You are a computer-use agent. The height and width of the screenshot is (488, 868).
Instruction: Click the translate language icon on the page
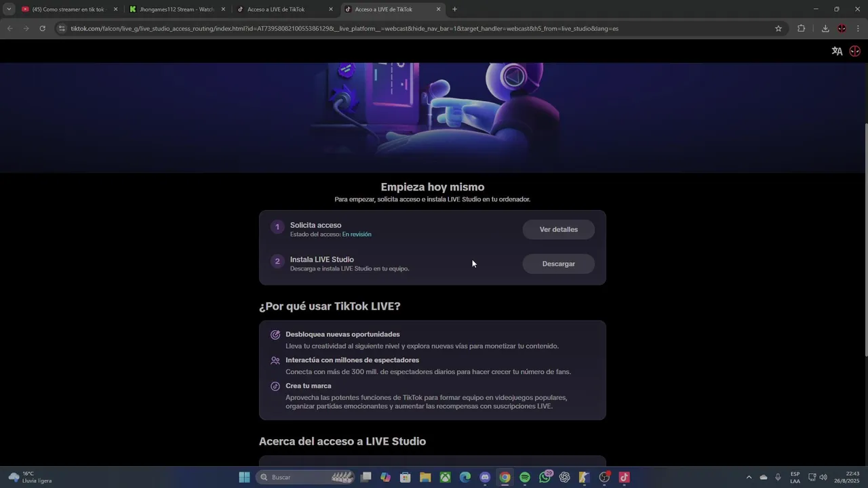[x=837, y=51]
